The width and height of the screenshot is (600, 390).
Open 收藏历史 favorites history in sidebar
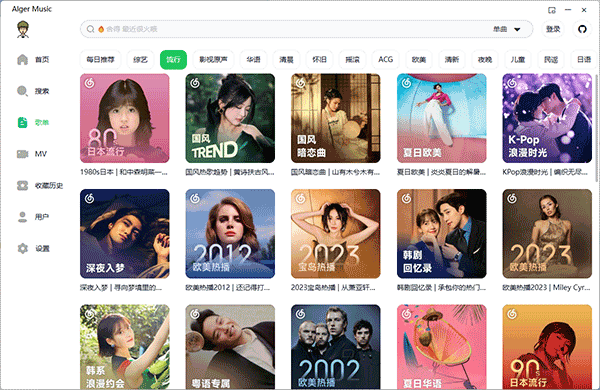point(40,186)
